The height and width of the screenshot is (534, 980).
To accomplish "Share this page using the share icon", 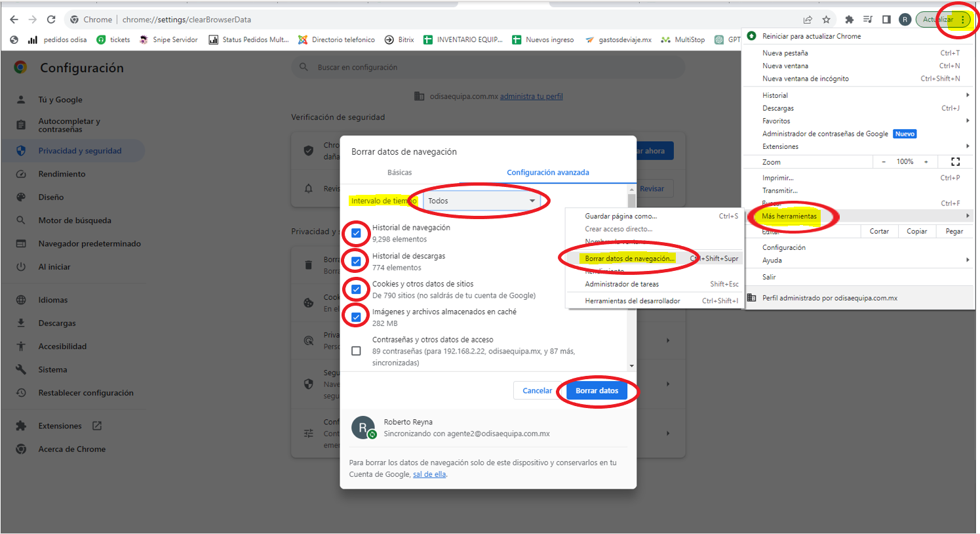I will 808,20.
